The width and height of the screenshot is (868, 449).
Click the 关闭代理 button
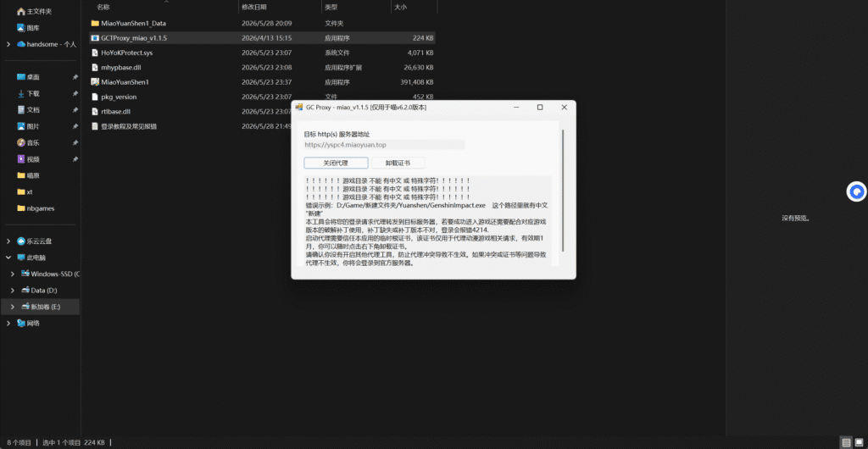click(336, 164)
